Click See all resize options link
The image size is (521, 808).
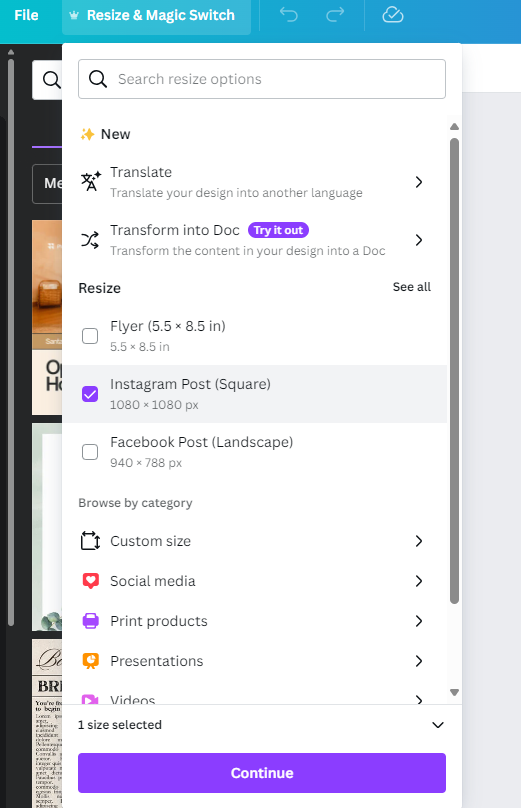tap(412, 287)
